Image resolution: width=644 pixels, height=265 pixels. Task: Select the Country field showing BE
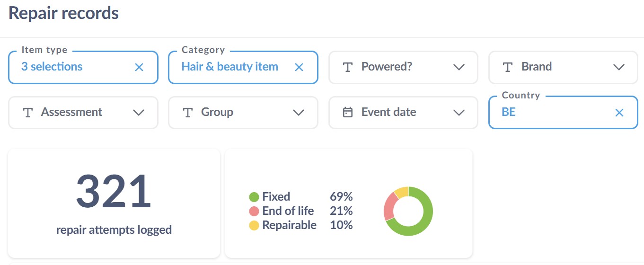coord(563,113)
